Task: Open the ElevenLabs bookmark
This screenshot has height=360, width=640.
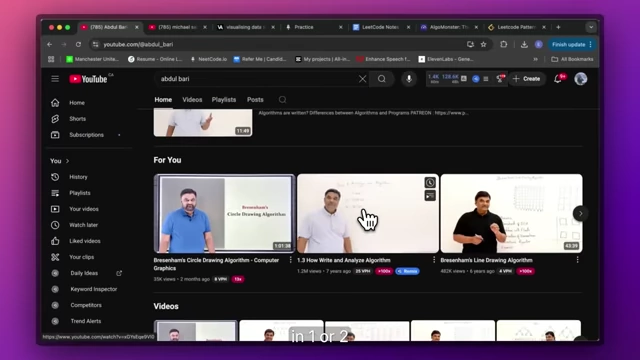Action: pyautogui.click(x=446, y=59)
